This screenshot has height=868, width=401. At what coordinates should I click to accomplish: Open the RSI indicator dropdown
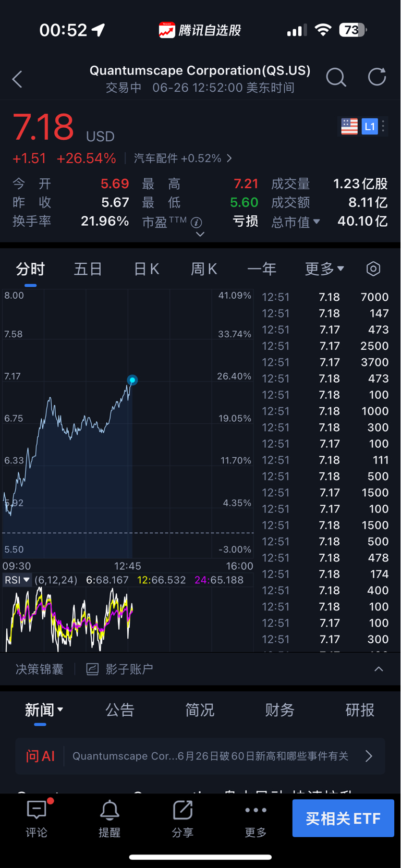point(17,580)
